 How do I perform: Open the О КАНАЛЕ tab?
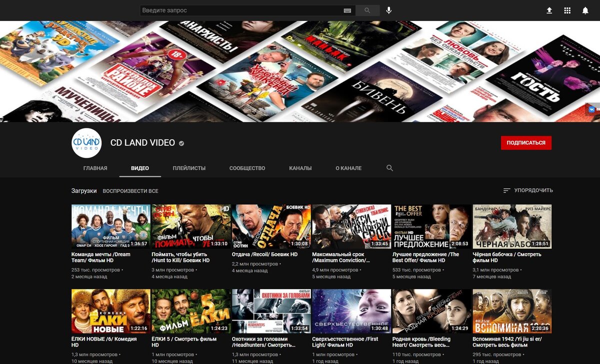[x=348, y=168]
